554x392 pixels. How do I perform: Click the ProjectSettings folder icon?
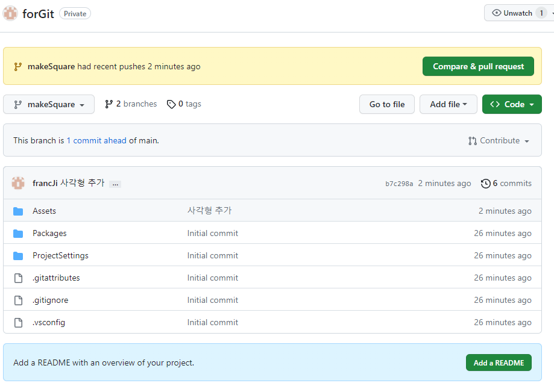click(18, 255)
